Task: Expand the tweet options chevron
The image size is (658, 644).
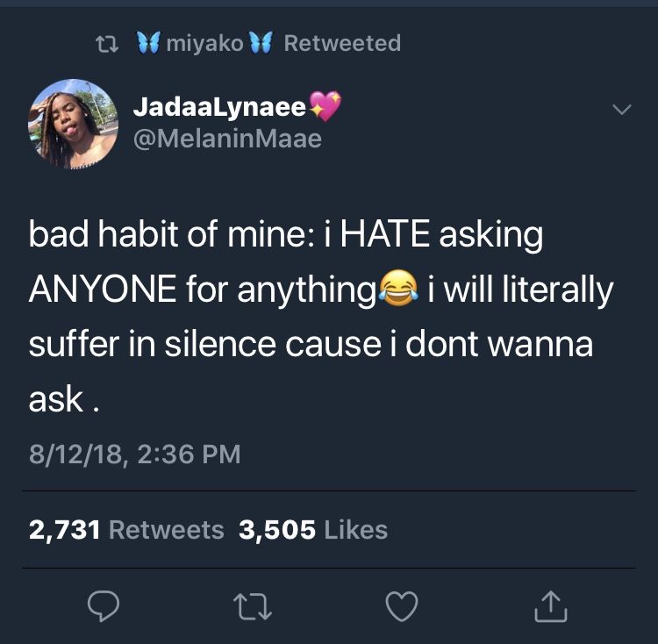Action: click(621, 109)
